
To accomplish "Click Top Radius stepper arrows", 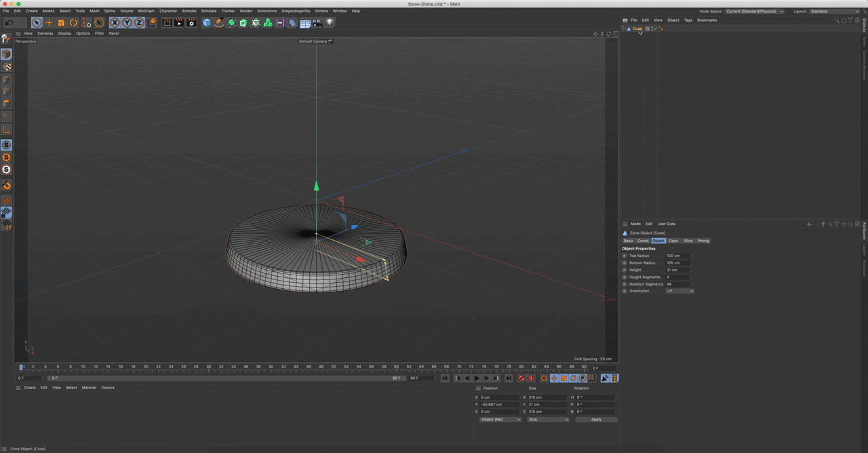I will tap(691, 256).
